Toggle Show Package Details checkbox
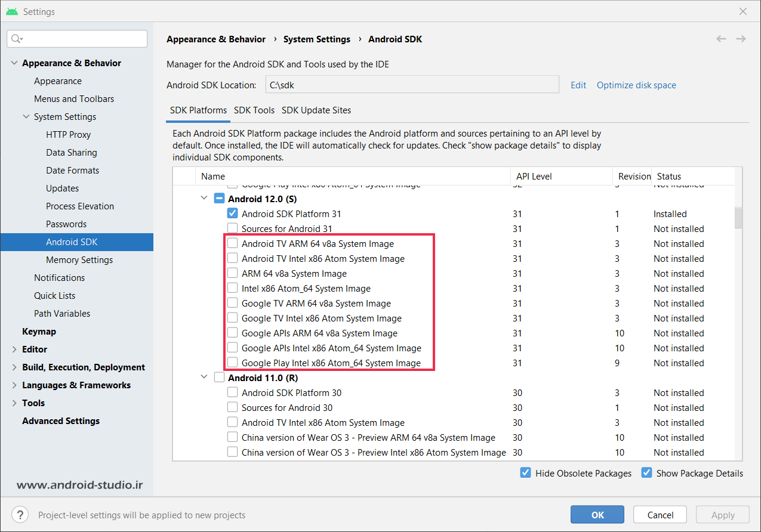The height and width of the screenshot is (532, 761). [x=646, y=473]
